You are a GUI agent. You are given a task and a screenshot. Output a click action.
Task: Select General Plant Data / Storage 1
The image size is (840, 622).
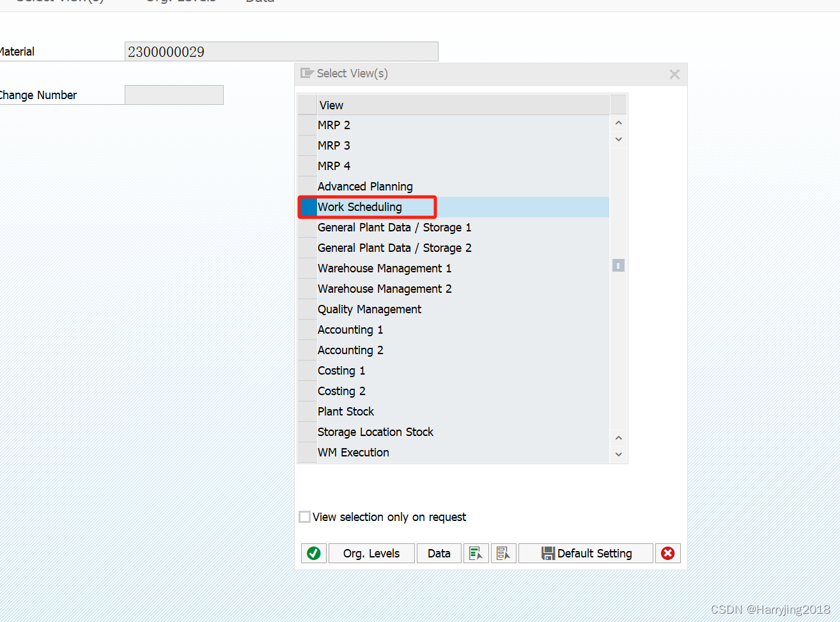tap(394, 228)
